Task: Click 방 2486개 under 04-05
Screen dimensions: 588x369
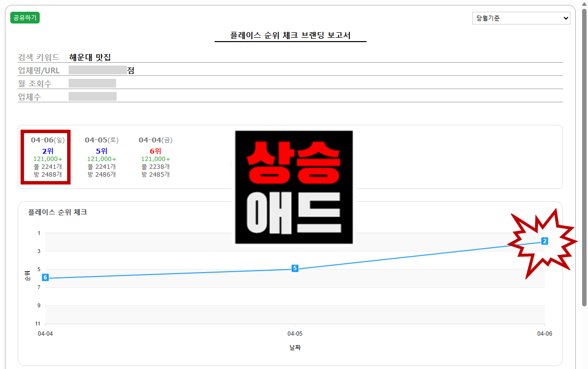Action: click(x=101, y=174)
